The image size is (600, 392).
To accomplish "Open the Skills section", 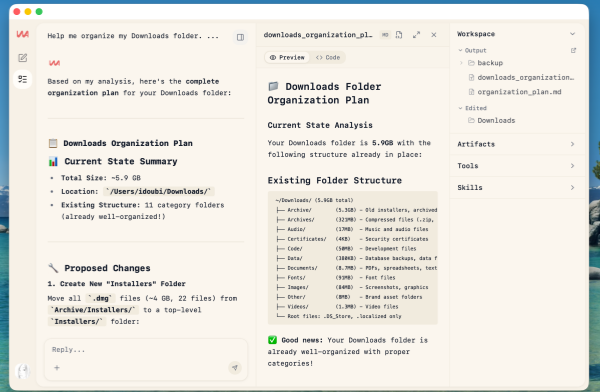I will 517,188.
